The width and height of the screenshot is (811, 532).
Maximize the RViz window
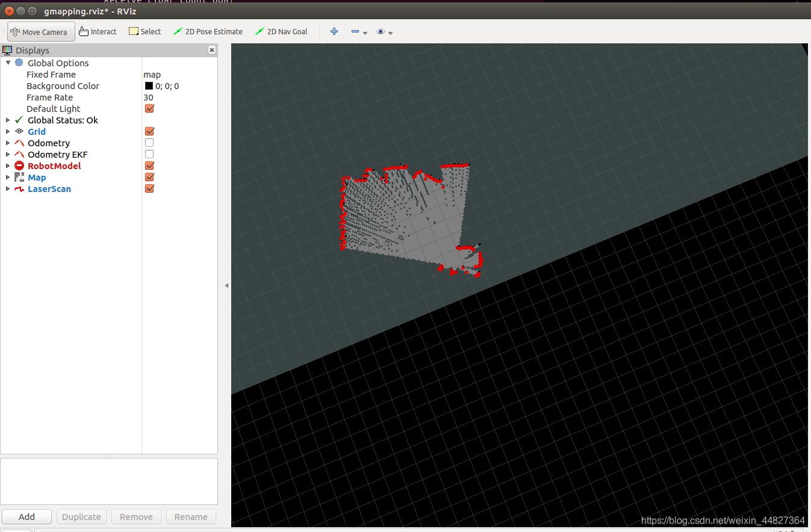pyautogui.click(x=32, y=11)
